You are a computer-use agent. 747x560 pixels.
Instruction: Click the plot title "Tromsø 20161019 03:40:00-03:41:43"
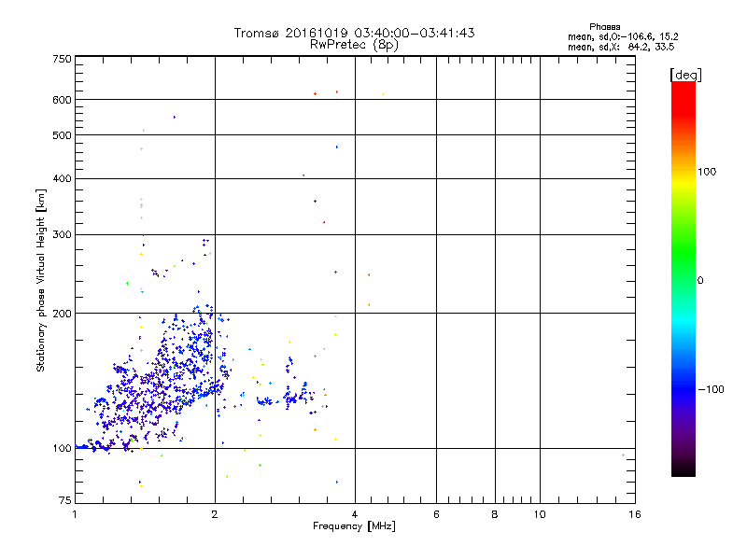tap(354, 33)
